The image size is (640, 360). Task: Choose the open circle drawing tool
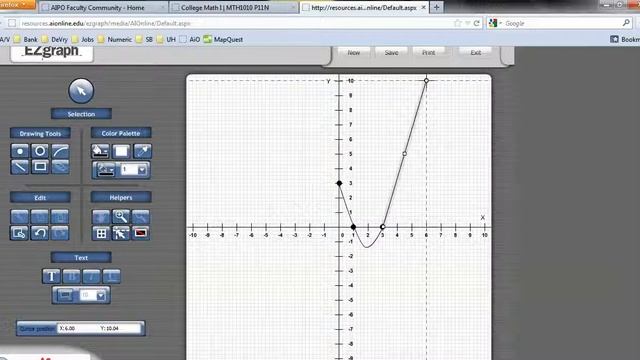coord(40,151)
